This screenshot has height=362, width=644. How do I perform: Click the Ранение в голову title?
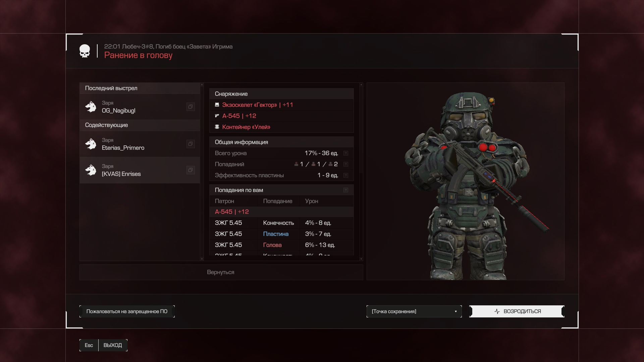click(x=138, y=55)
